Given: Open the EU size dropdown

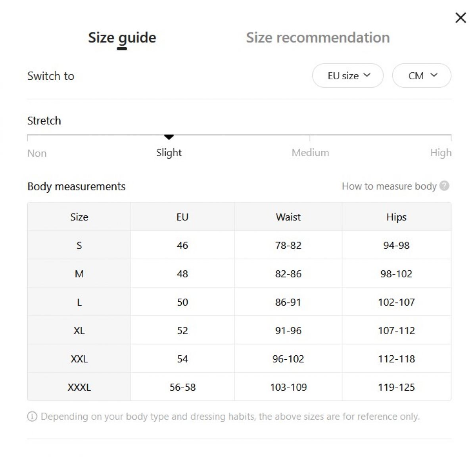Looking at the screenshot, I should 348,75.
